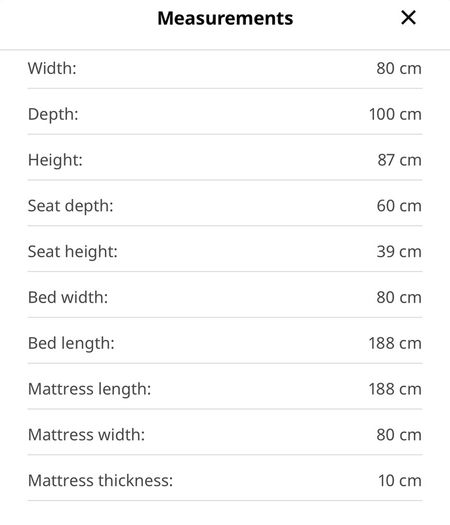
Task: Select the Mattress width label
Action: click(x=86, y=435)
